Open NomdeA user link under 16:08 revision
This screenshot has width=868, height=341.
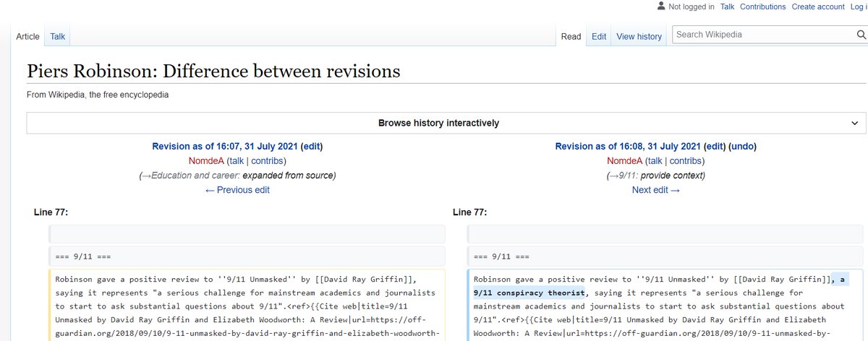pyautogui.click(x=624, y=160)
